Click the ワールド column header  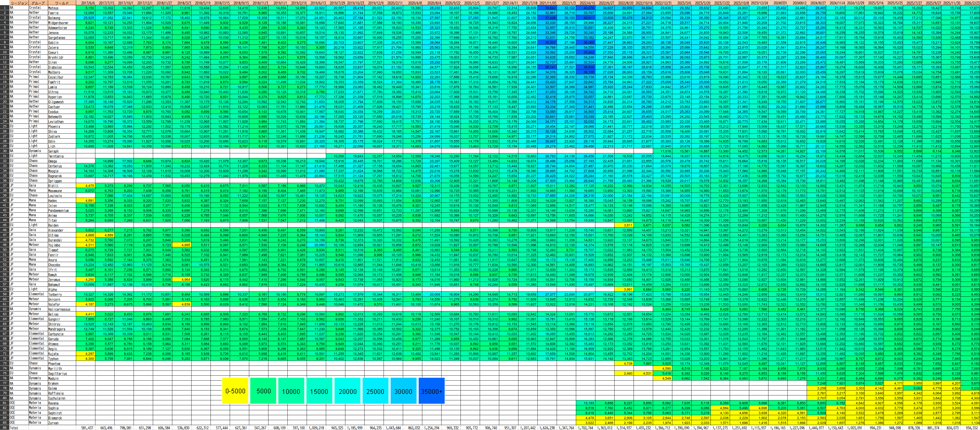[62, 3]
